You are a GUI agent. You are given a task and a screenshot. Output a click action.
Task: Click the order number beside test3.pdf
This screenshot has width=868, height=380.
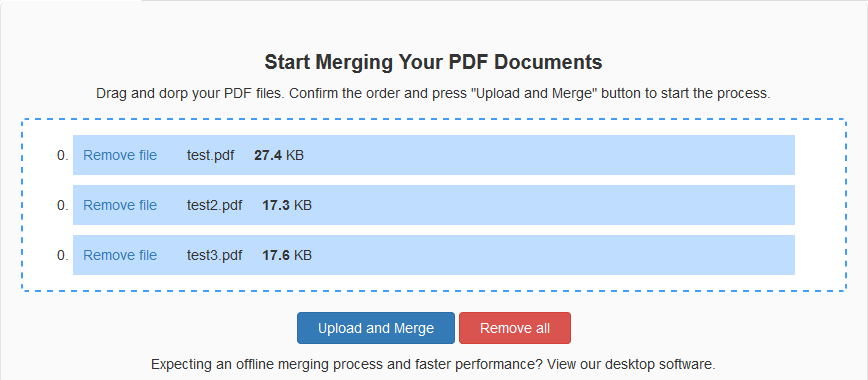(x=63, y=255)
